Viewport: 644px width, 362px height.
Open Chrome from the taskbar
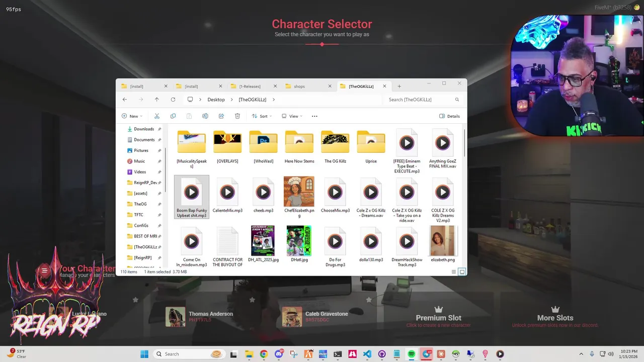pos(264,354)
